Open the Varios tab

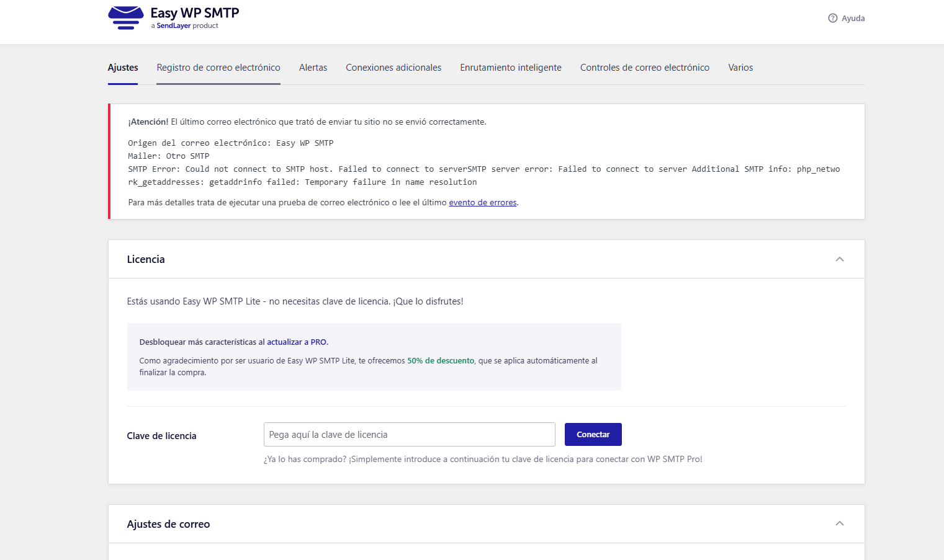(x=740, y=68)
